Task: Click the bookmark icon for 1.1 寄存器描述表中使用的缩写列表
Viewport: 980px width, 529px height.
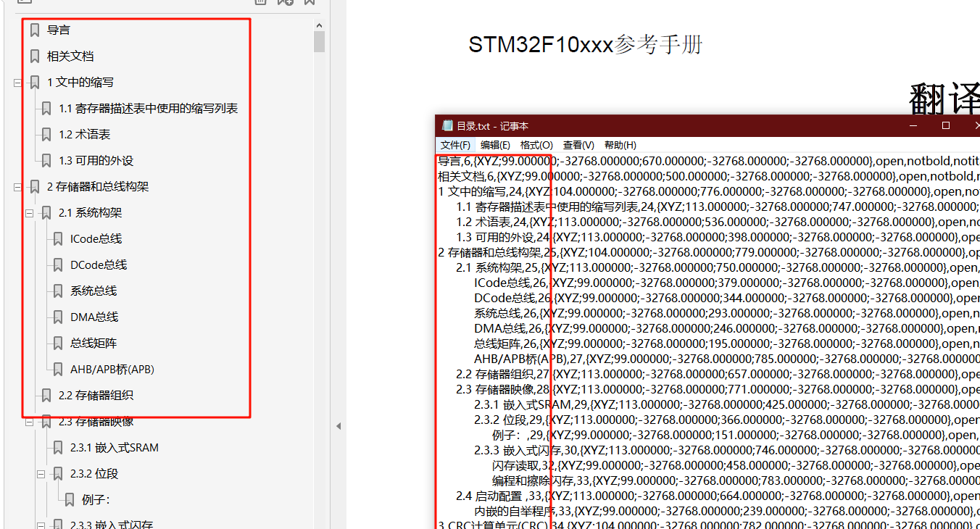Action: 46,109
